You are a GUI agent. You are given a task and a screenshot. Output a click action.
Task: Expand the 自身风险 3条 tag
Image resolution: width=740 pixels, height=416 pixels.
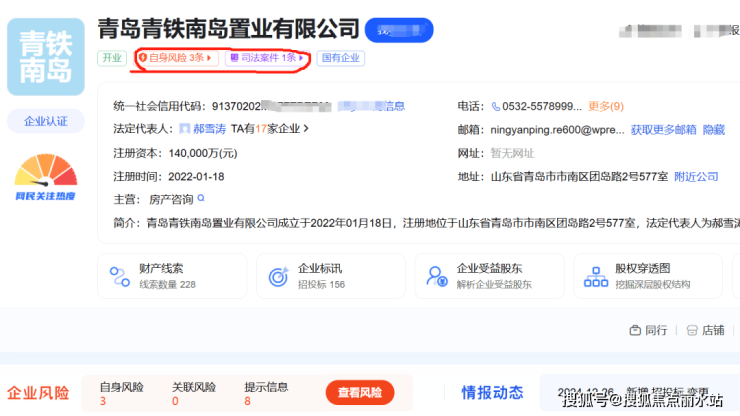pos(176,58)
